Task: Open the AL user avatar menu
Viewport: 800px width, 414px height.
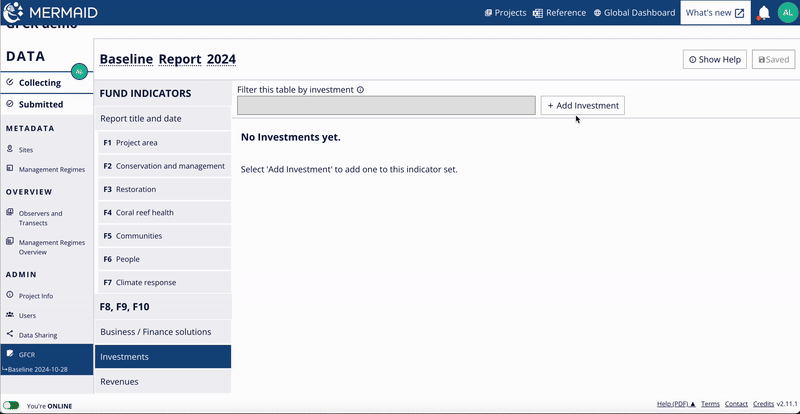Action: pyautogui.click(x=787, y=12)
